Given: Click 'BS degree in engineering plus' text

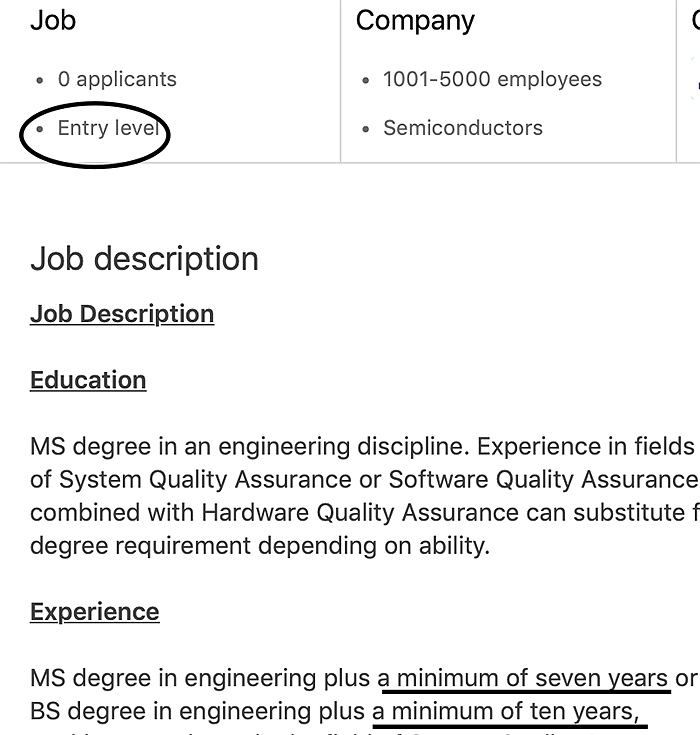Looking at the screenshot, I should [x=198, y=711].
